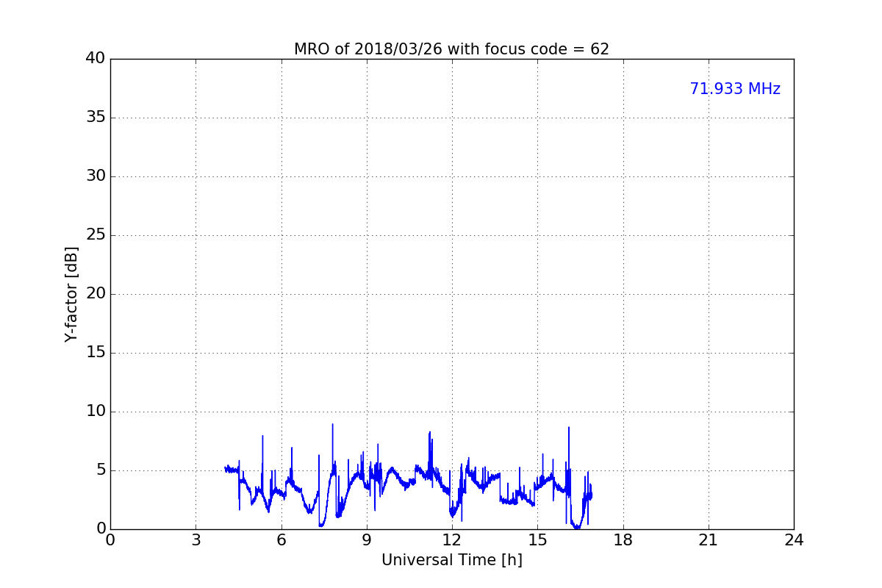Click the x-axis tick label "24"
Viewport: 882px width, 588px height.
click(794, 540)
